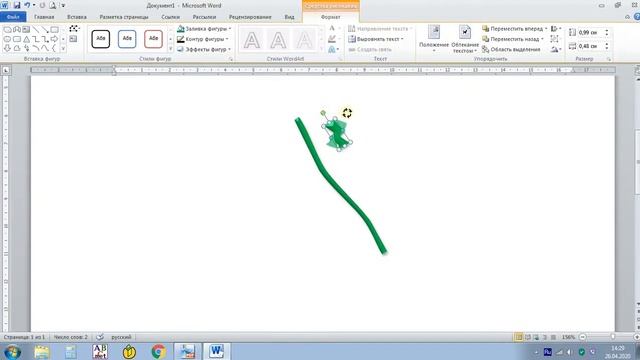Apply the blue outline shape style
This screenshot has height=360, width=640.
pyautogui.click(x=127, y=39)
